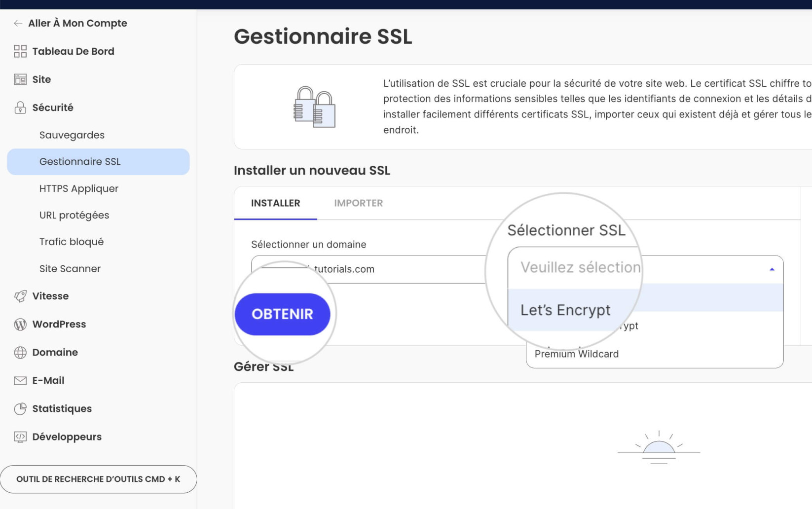Click the Gestionnaire SSL page heading
Viewport: 812px width, 509px height.
pos(323,36)
